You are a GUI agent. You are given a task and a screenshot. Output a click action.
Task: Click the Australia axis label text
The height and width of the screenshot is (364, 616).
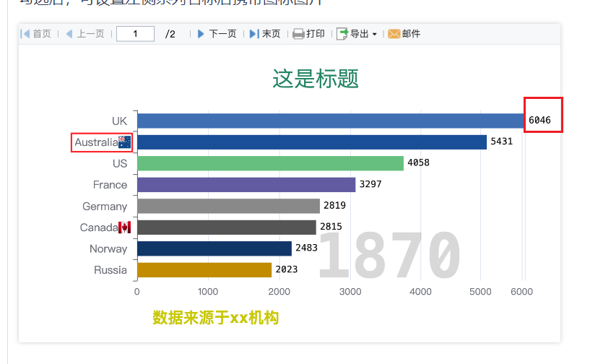tap(96, 142)
